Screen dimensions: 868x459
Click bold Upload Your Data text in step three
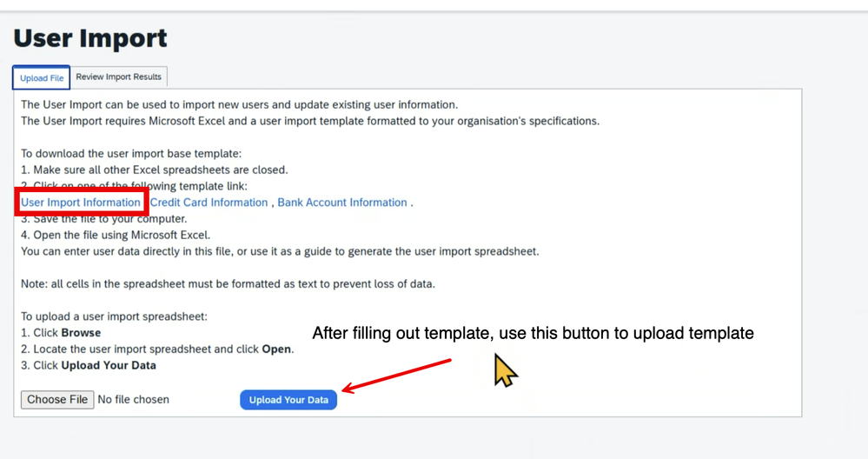pos(109,365)
